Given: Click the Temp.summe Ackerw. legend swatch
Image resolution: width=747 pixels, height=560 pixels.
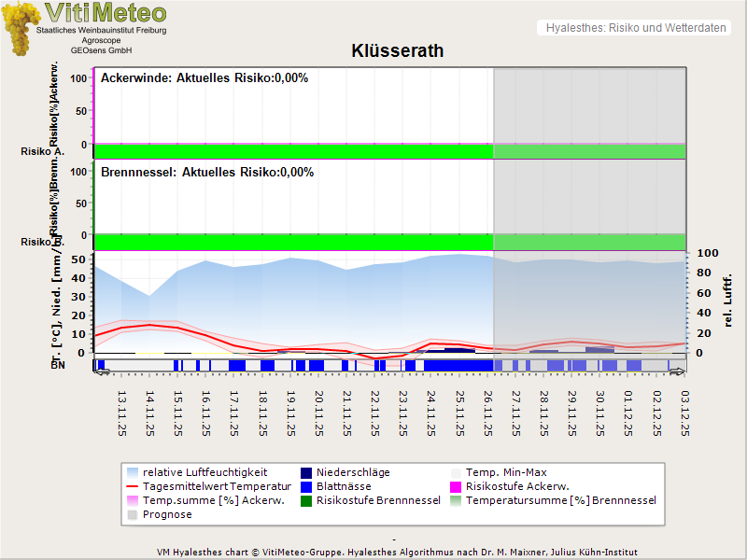Looking at the screenshot, I should pyautogui.click(x=132, y=501).
